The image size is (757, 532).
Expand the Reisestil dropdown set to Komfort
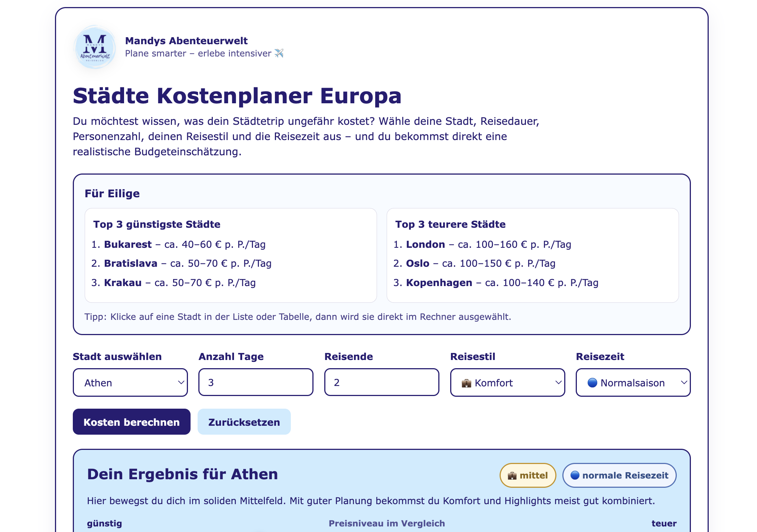click(x=507, y=383)
